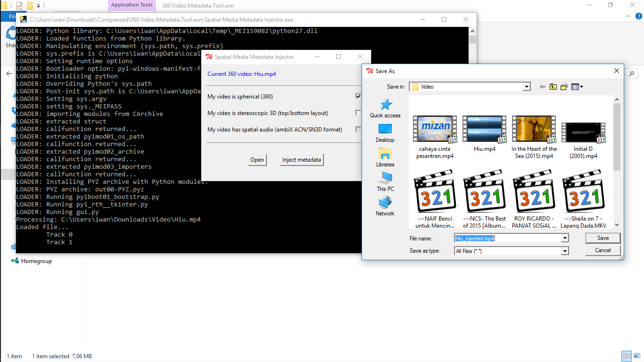This screenshot has width=644, height=362.
Task: Create a new folder in Save As dialog
Action: pos(563,86)
